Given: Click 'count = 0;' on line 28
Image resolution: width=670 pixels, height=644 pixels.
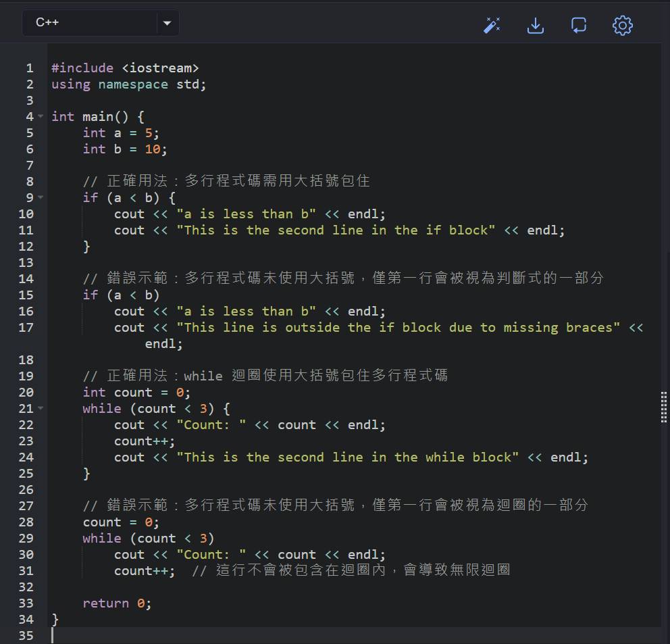Looking at the screenshot, I should pos(121,522).
